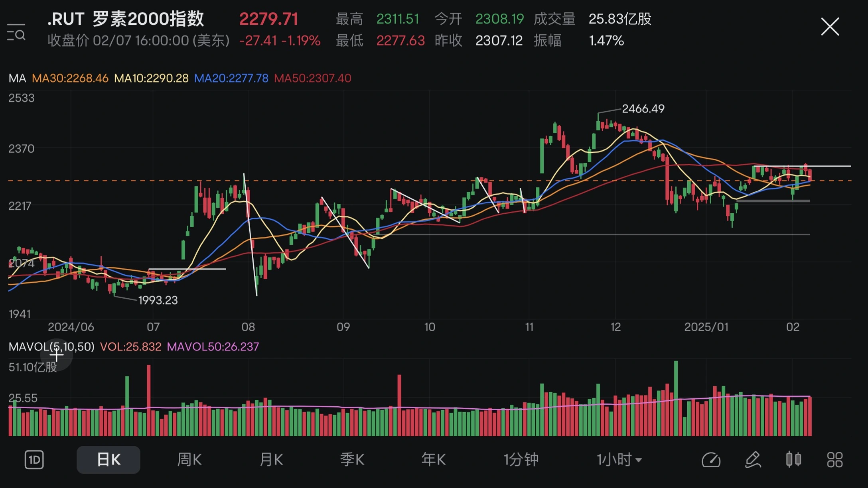Image resolution: width=868 pixels, height=488 pixels.
Task: Select the 日K daily candlestick tab
Action: [108, 460]
